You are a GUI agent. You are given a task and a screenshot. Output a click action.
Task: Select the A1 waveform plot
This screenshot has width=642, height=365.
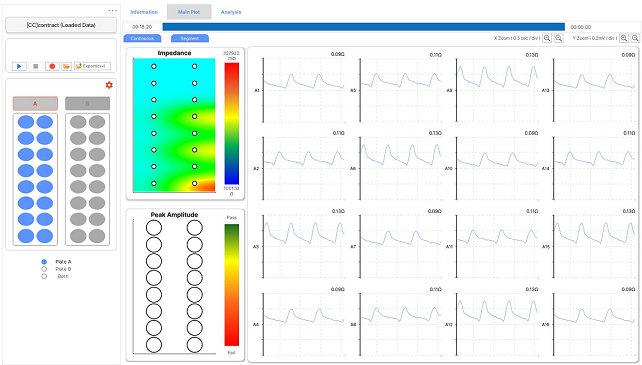(304, 90)
